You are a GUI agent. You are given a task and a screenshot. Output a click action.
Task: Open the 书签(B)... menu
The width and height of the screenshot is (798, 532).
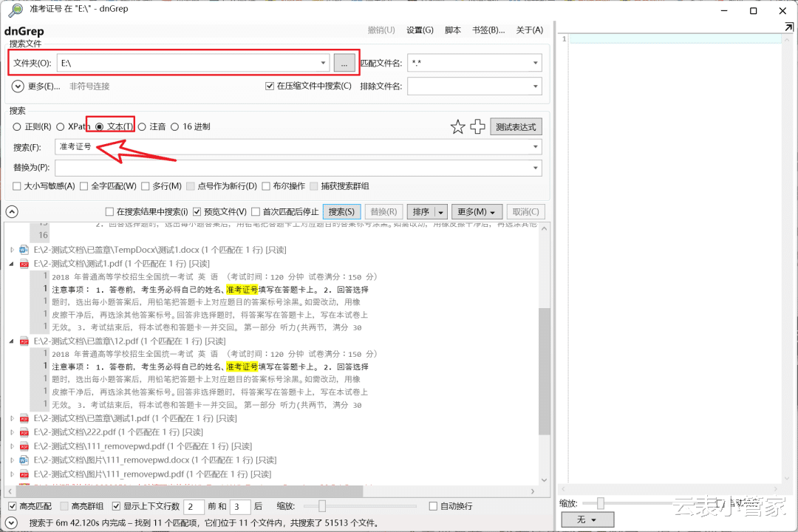pos(488,30)
